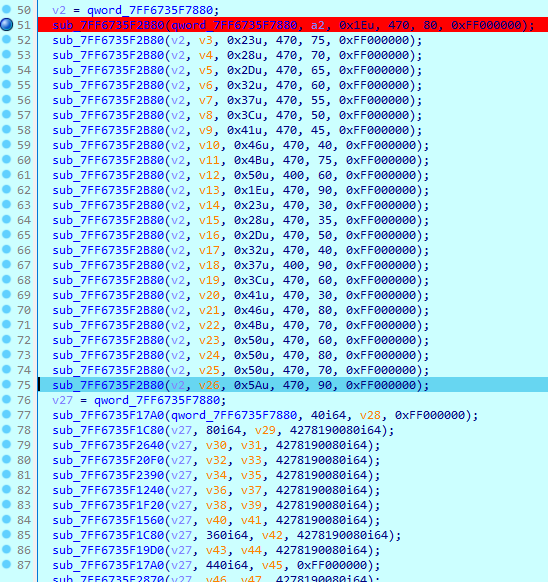The height and width of the screenshot is (582, 548).
Task: Select variable v4 on line 53
Action: coord(206,55)
